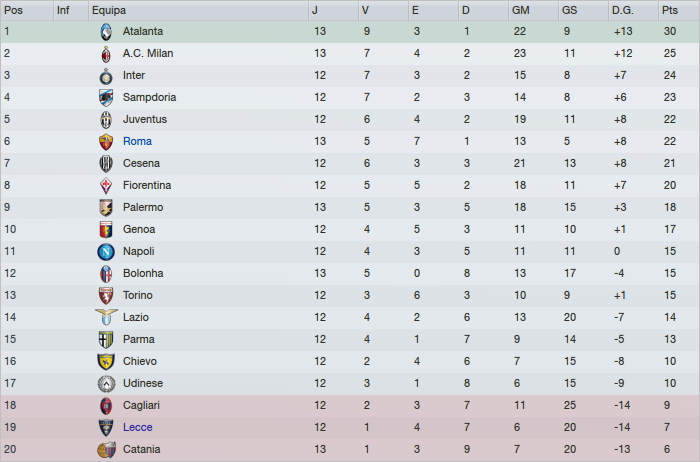Select the Palermo table row name
This screenshot has height=462, width=700.
pyautogui.click(x=143, y=207)
